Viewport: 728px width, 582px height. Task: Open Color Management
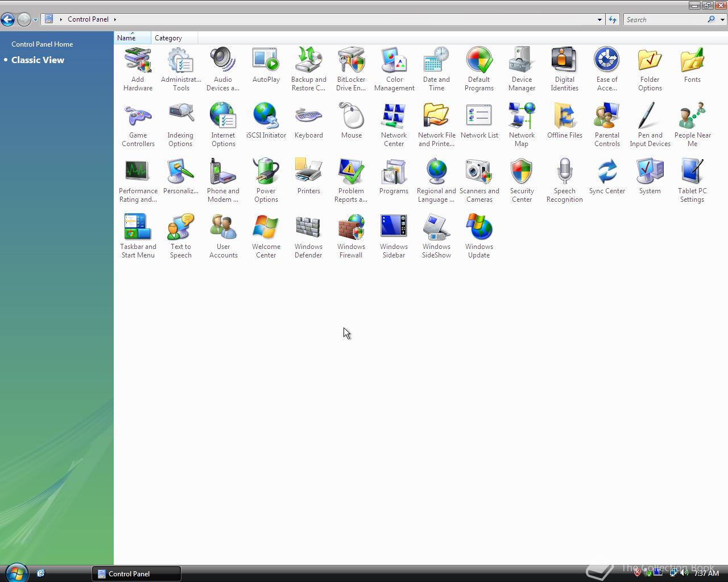click(394, 69)
